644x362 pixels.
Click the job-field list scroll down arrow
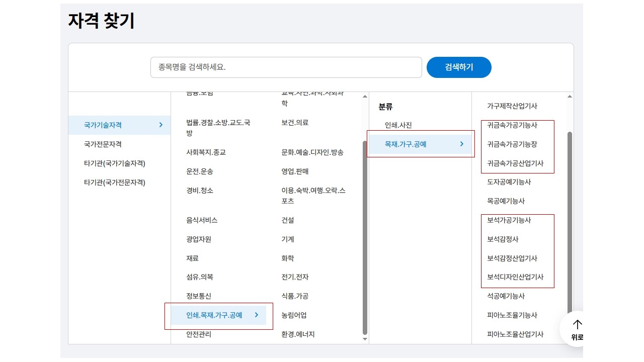click(365, 339)
